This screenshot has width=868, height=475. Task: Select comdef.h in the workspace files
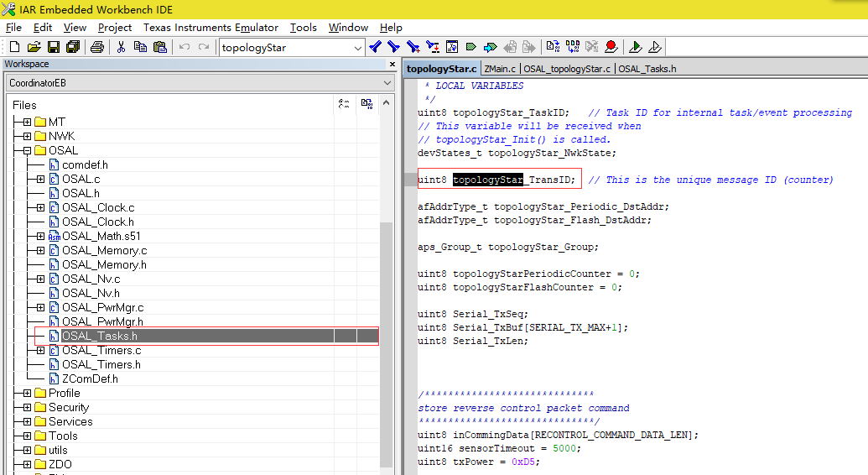(85, 164)
